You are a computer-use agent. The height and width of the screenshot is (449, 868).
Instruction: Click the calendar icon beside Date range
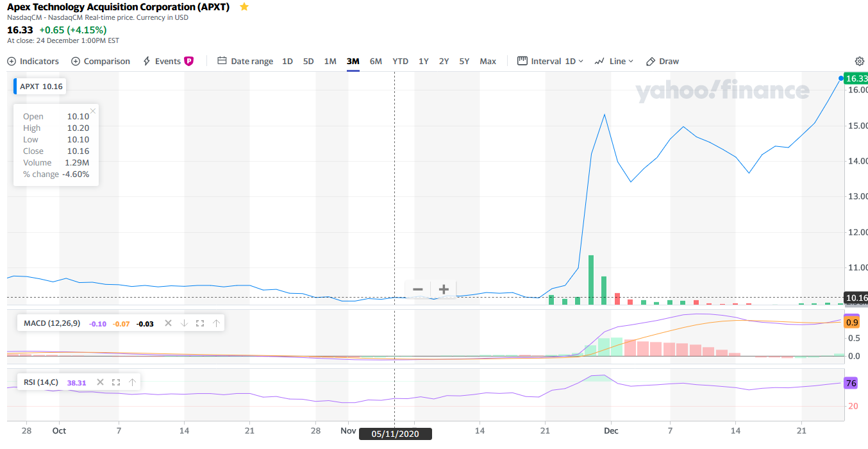(222, 61)
